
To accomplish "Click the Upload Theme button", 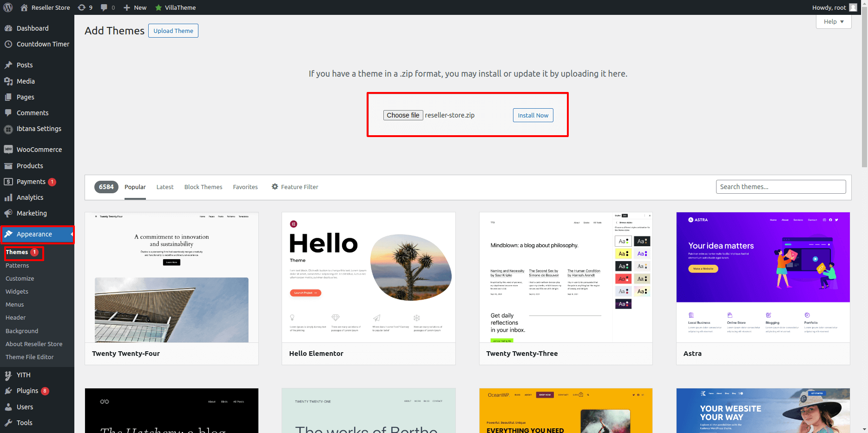I will click(173, 31).
